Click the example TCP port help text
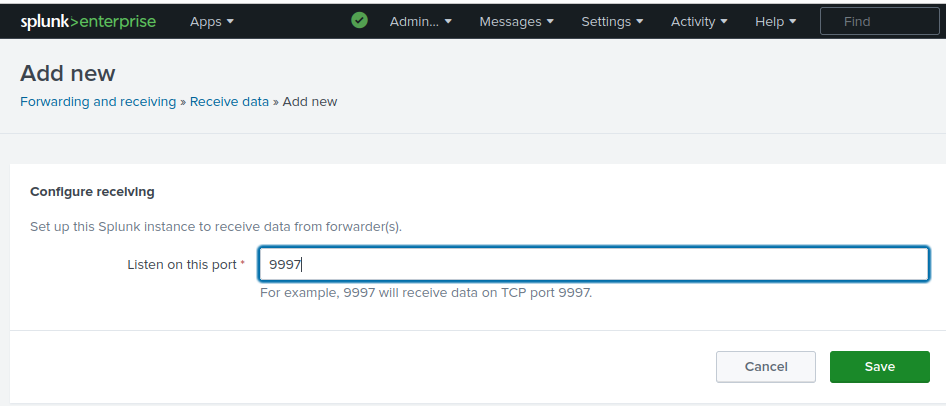Image resolution: width=946 pixels, height=406 pixels. tap(426, 293)
